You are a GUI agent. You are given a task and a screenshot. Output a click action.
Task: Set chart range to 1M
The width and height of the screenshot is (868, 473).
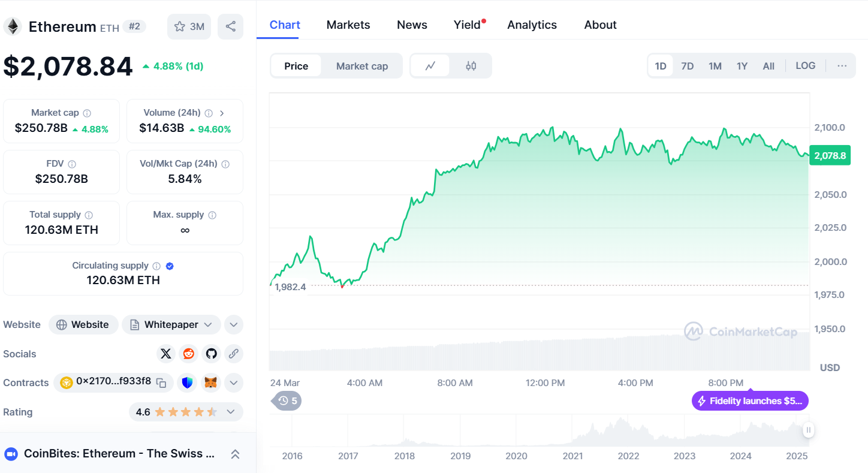715,66
